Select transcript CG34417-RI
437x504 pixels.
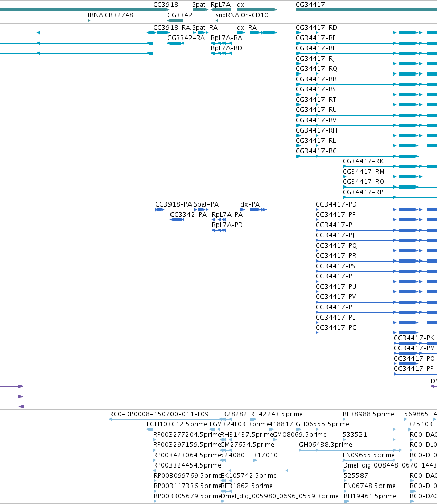[x=315, y=48]
